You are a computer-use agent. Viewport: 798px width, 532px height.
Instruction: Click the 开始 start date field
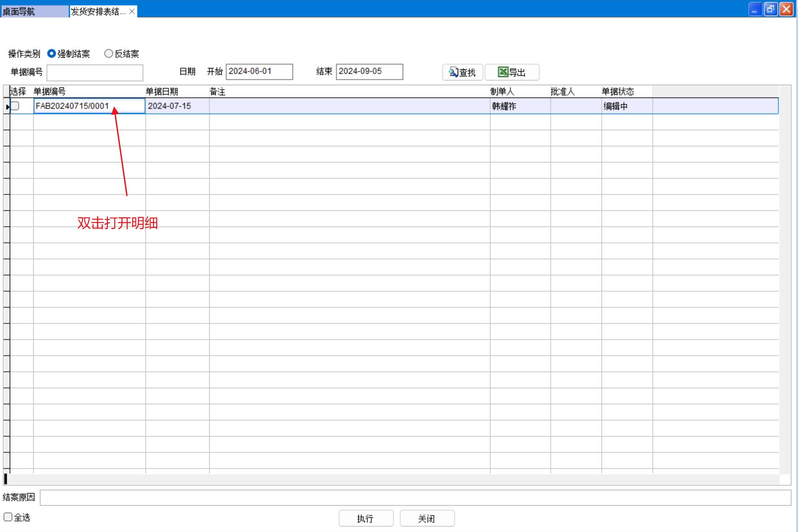tap(259, 72)
